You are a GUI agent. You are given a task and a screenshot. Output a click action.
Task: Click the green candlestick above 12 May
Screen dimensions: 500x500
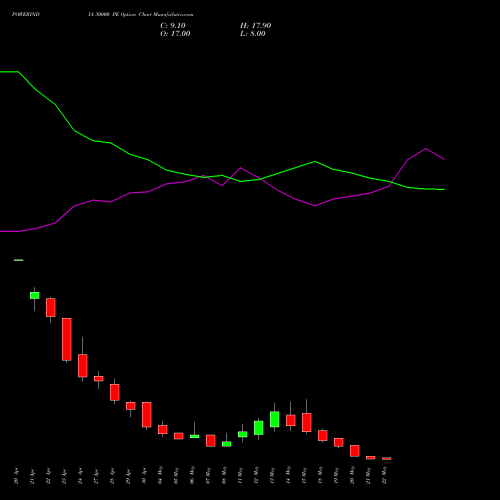(259, 428)
